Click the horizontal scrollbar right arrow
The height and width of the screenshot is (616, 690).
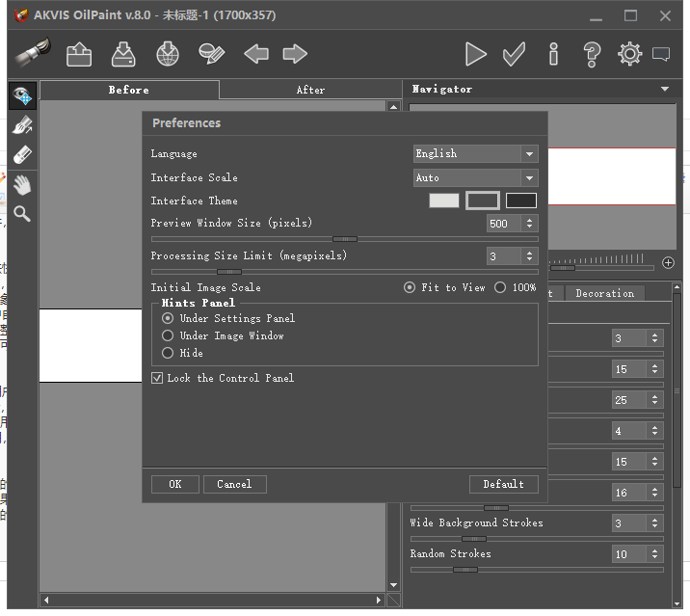378,600
